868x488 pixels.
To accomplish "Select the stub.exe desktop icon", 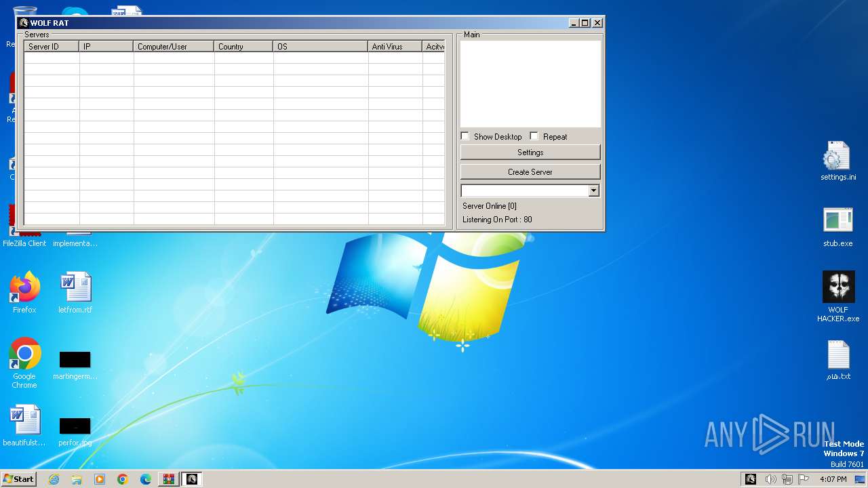I will click(x=837, y=227).
